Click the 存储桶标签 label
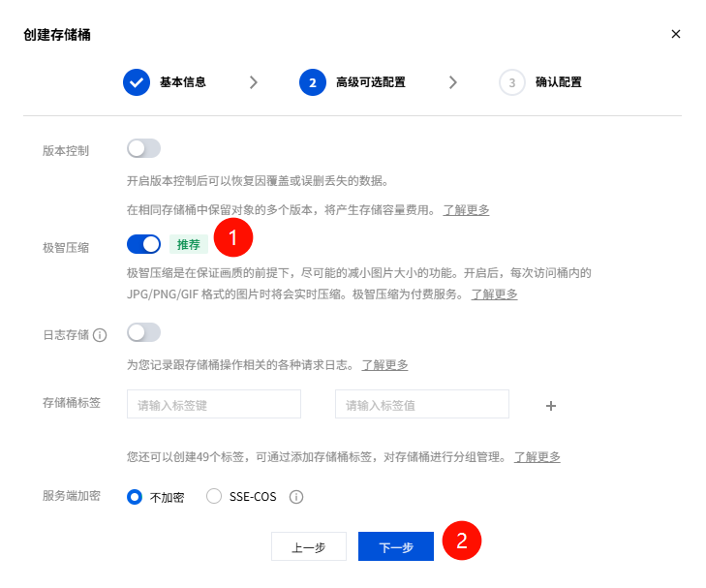The height and width of the screenshot is (588, 706). coord(72,403)
